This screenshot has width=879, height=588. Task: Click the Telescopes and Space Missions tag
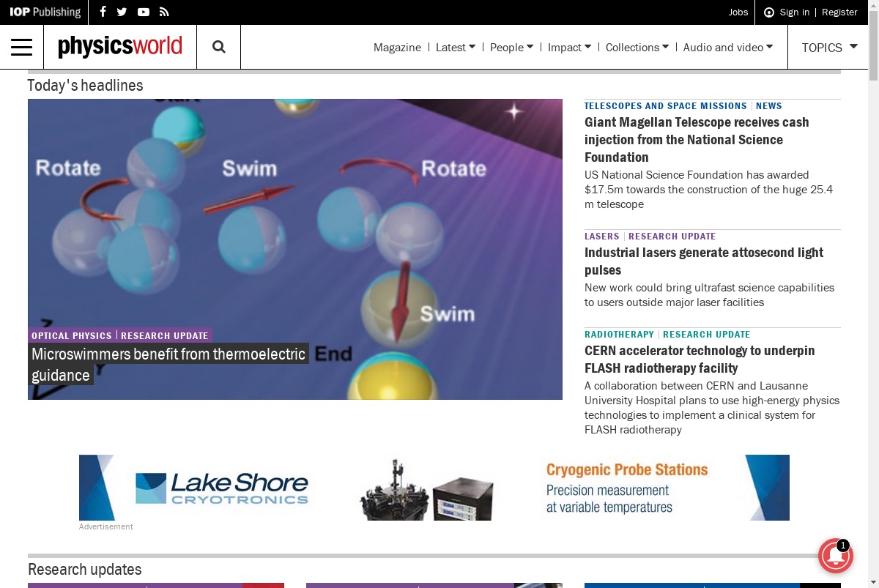[x=666, y=106]
